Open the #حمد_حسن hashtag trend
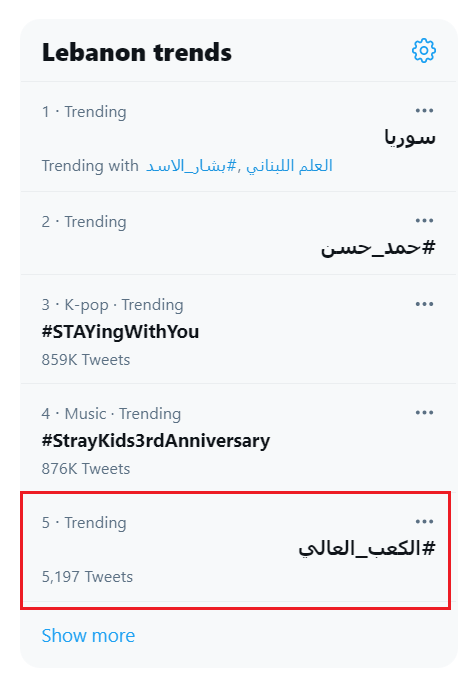The image size is (471, 682). 378,247
